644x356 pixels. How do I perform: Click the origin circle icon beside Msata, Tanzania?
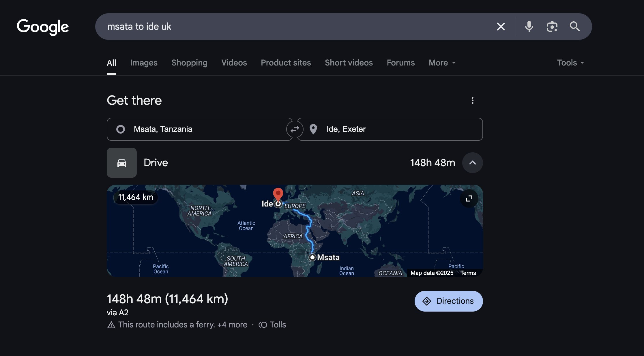(x=121, y=129)
